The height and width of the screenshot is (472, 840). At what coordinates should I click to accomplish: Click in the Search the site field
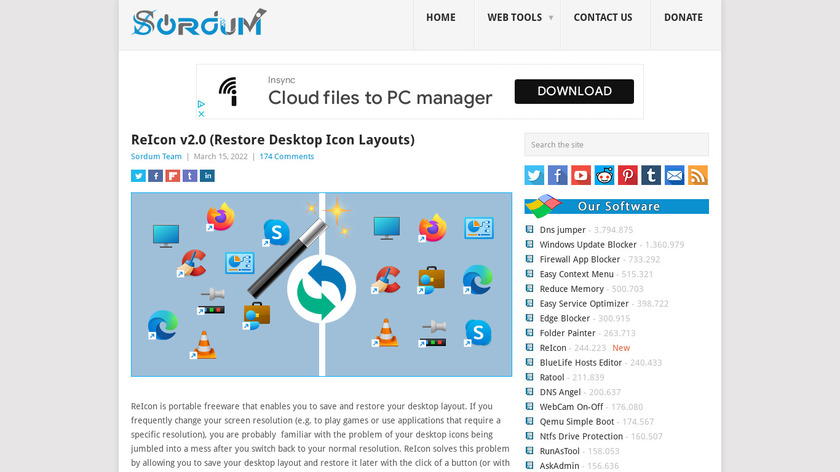616,145
